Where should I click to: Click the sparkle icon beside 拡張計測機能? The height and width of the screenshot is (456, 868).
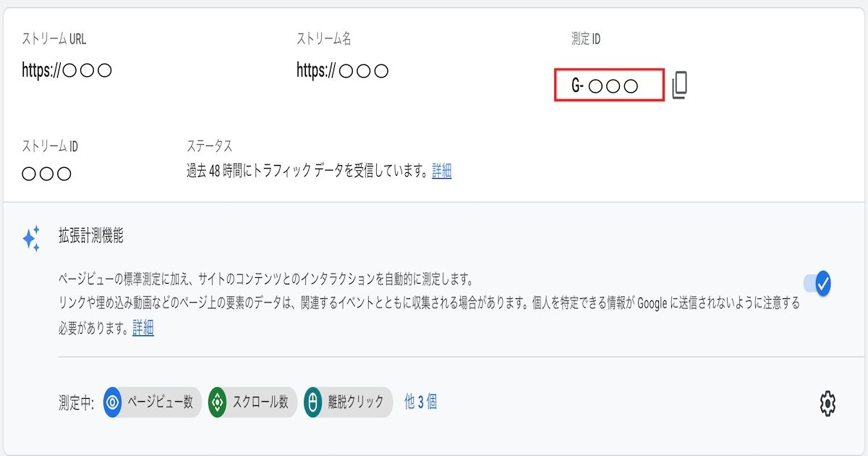click(x=31, y=238)
